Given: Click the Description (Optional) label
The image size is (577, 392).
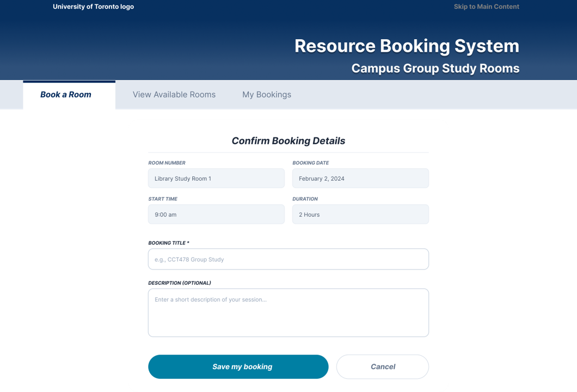Looking at the screenshot, I should 179,283.
